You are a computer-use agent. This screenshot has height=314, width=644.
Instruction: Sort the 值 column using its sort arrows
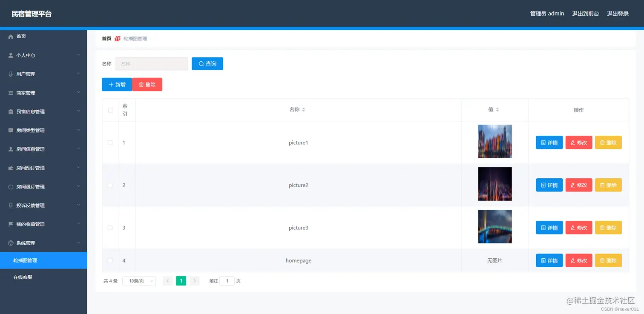pyautogui.click(x=497, y=110)
